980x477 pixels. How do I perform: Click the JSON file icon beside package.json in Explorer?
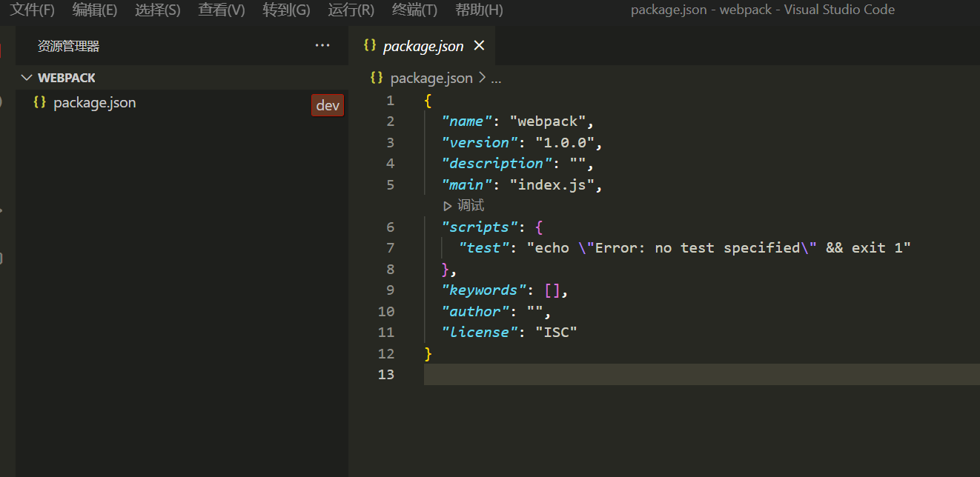click(x=40, y=102)
